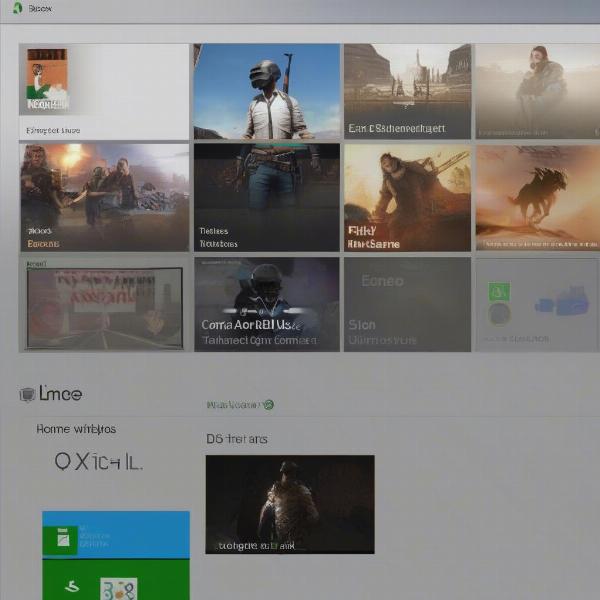Screen dimensions: 600x600
Task: Click the 'Tarhanect Cgnr Cormaen' subtitle text
Action: tap(260, 340)
